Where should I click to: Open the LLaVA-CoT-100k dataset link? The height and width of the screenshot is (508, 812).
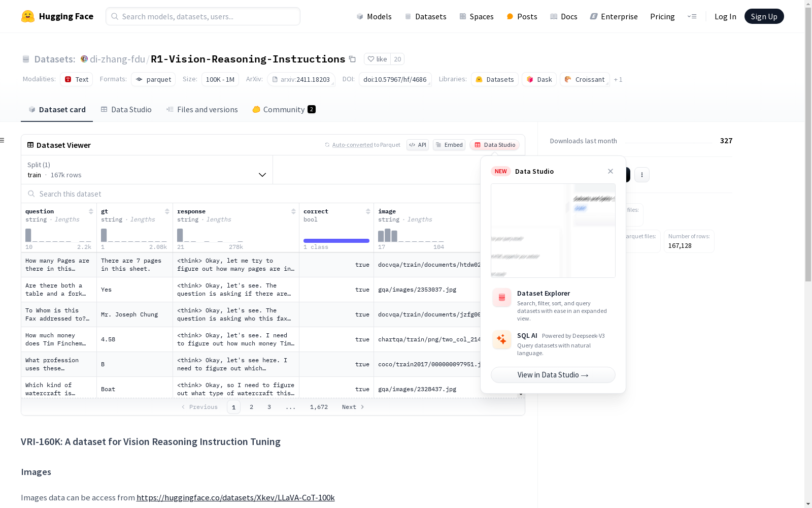point(235,497)
